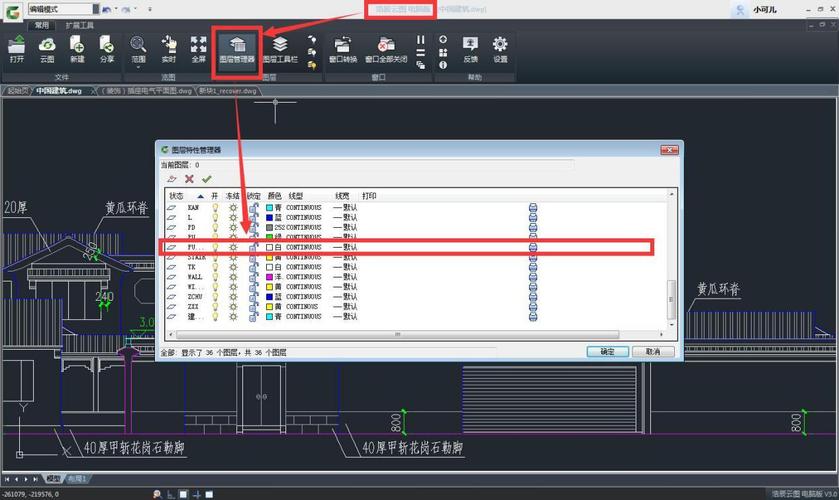This screenshot has height=500, width=839.
Task: Toggle lock icon for ZCHU layer
Action: coord(254,297)
